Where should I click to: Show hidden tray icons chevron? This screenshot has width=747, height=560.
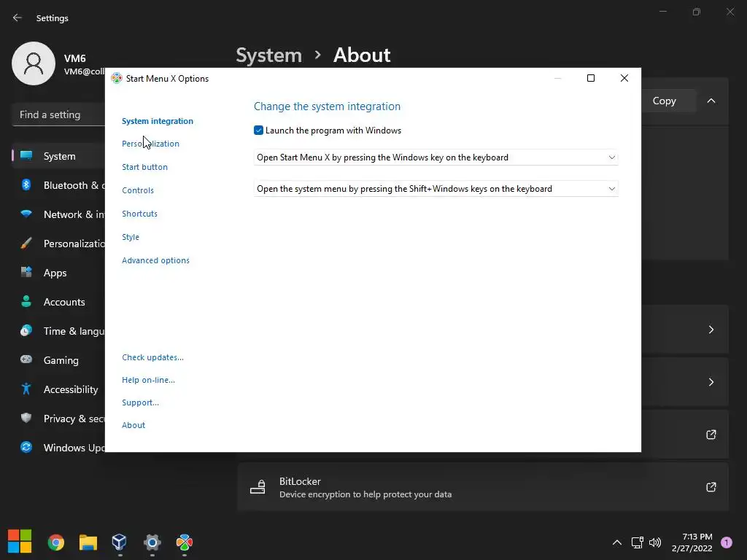click(x=617, y=542)
